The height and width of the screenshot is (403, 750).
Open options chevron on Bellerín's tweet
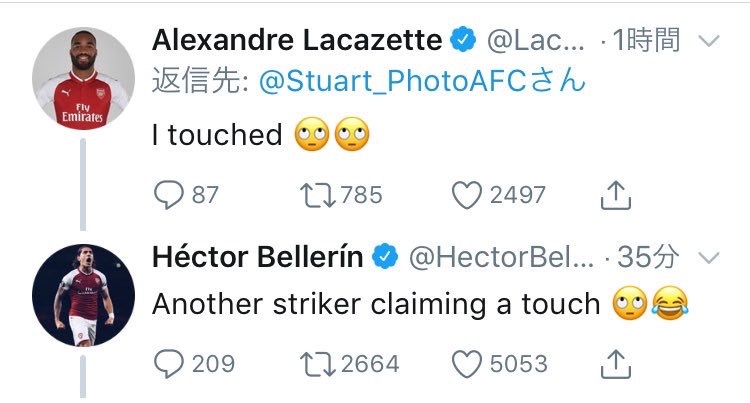point(707,258)
